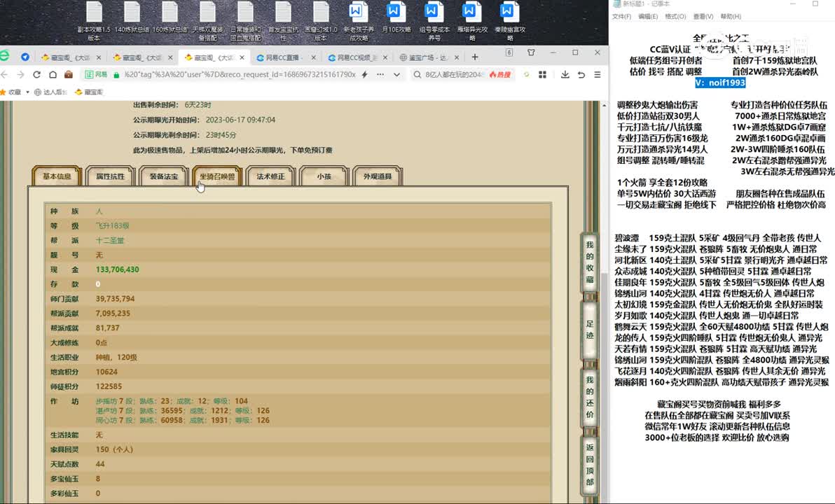835x504 pixels.
Task: Click the 返回顶部 side button
Action: click(589, 464)
